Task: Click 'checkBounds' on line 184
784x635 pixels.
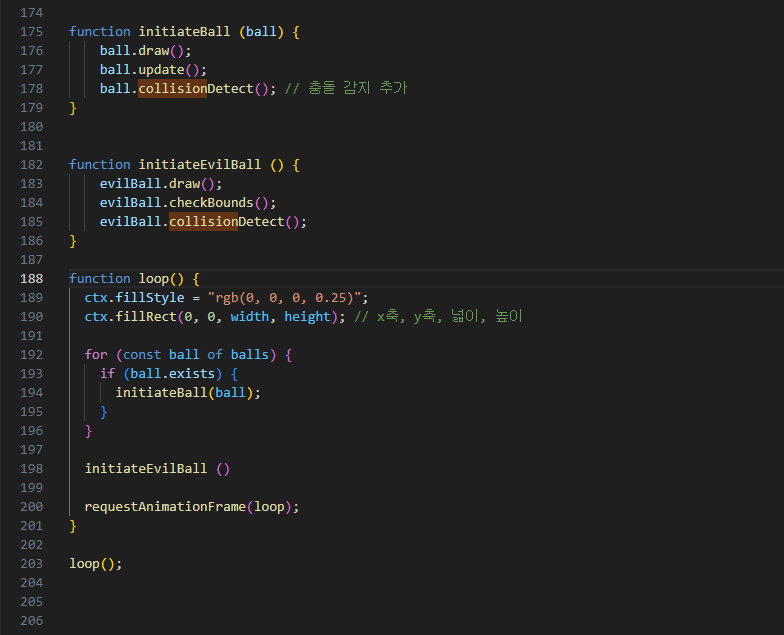Action: 211,202
